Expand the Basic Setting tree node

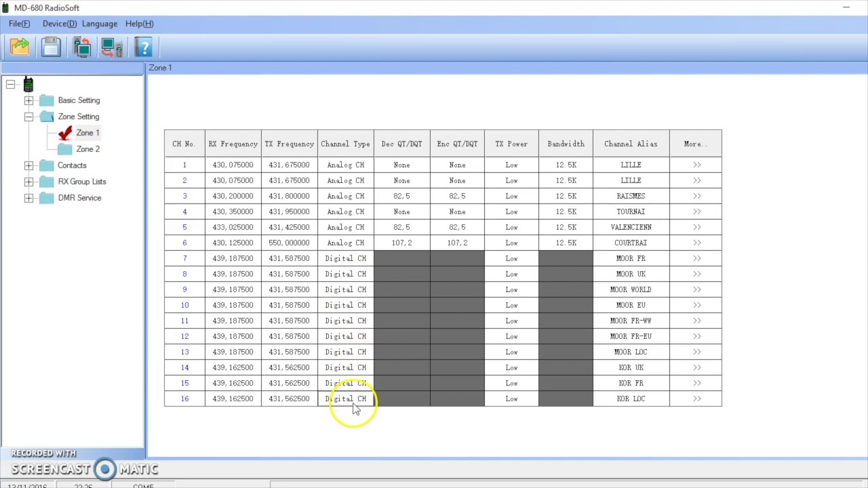pos(28,100)
